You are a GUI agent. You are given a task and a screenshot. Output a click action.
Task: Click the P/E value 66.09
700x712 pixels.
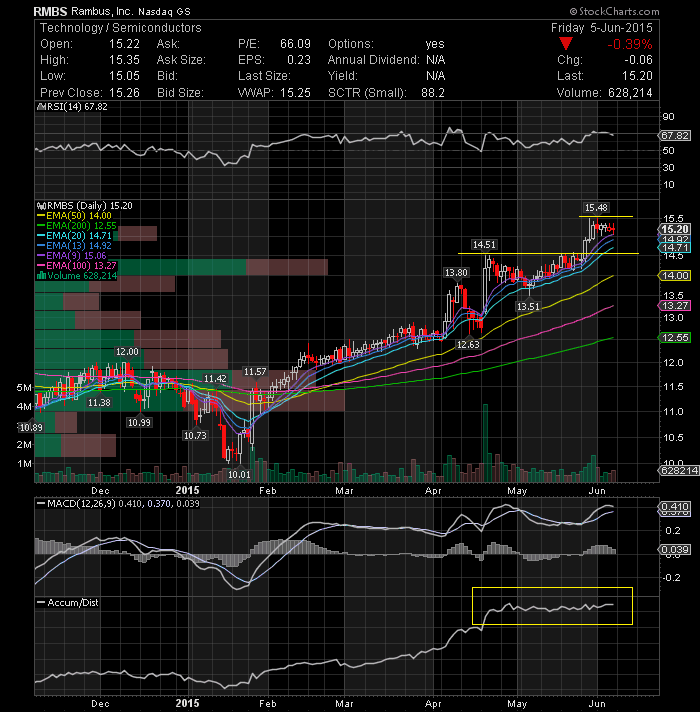pyautogui.click(x=296, y=44)
